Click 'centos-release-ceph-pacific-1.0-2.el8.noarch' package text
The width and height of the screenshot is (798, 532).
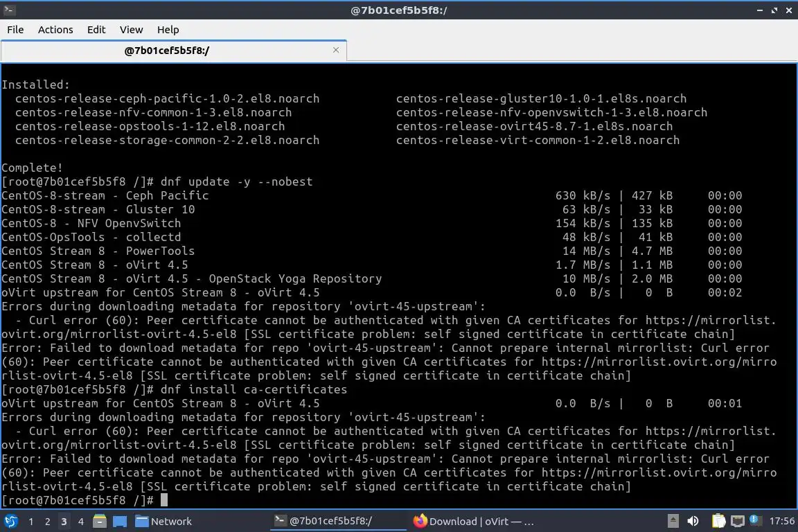click(x=168, y=99)
